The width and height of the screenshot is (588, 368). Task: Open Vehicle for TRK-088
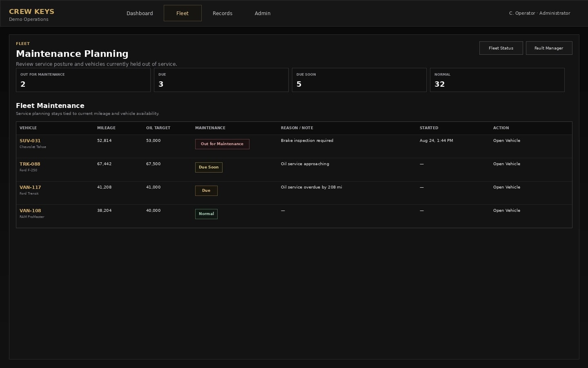[507, 164]
